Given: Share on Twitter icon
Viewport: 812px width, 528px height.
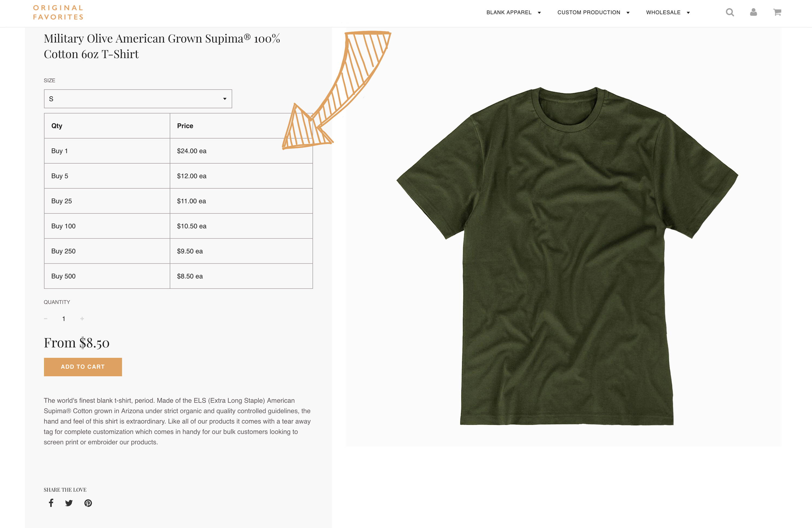Looking at the screenshot, I should [69, 503].
